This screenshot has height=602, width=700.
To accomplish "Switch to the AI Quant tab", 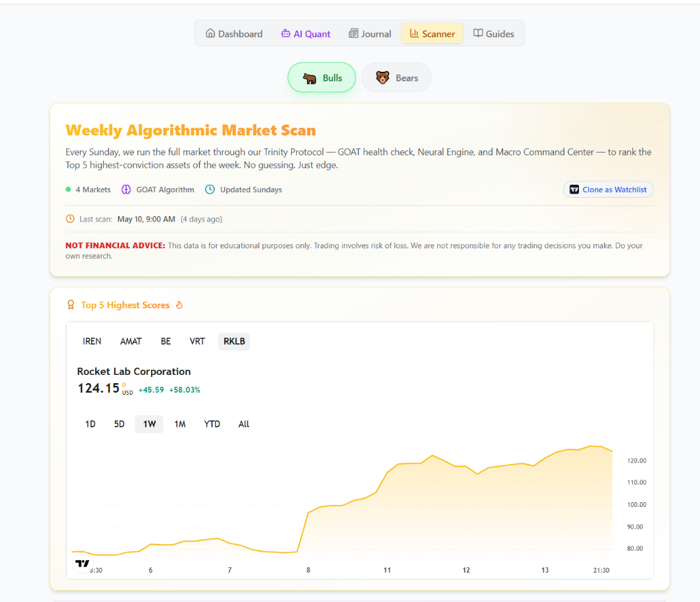I will coord(306,34).
